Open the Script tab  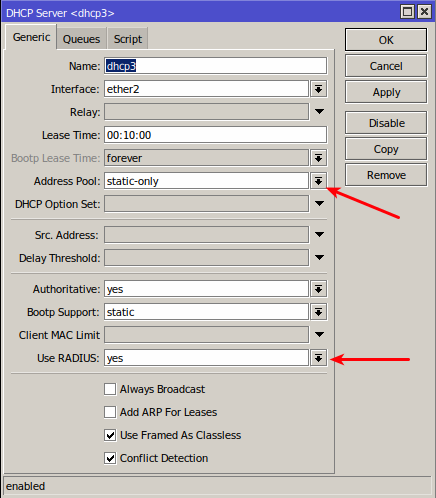click(128, 39)
